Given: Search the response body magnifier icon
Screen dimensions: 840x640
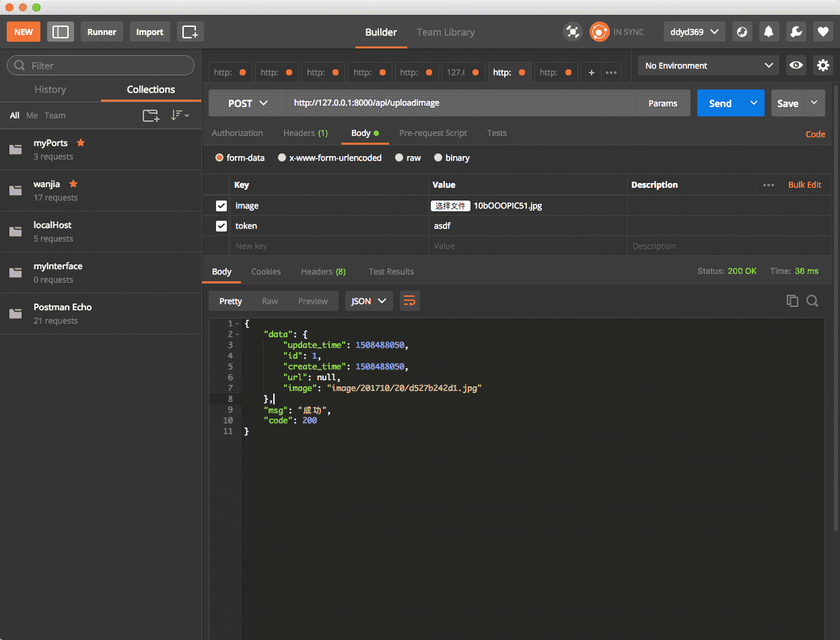Looking at the screenshot, I should pyautogui.click(x=812, y=301).
